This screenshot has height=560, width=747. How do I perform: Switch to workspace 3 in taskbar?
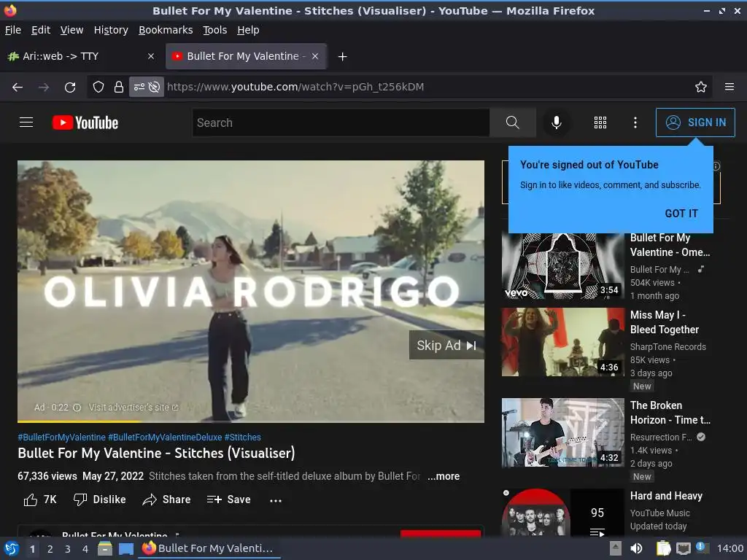[x=68, y=549]
